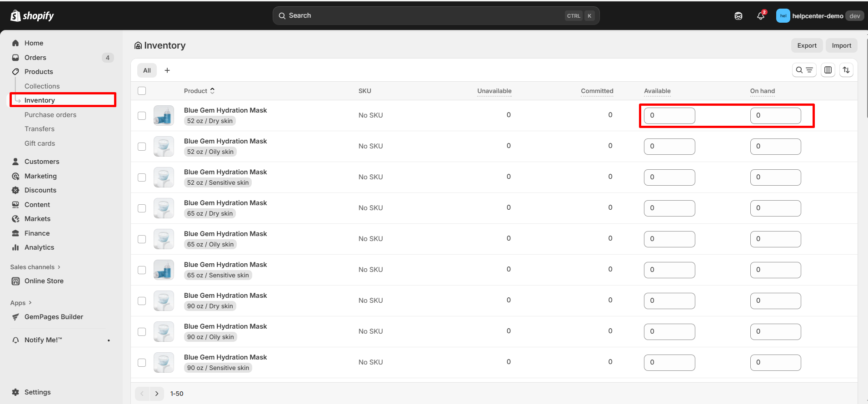Click the Import button

pyautogui.click(x=841, y=45)
